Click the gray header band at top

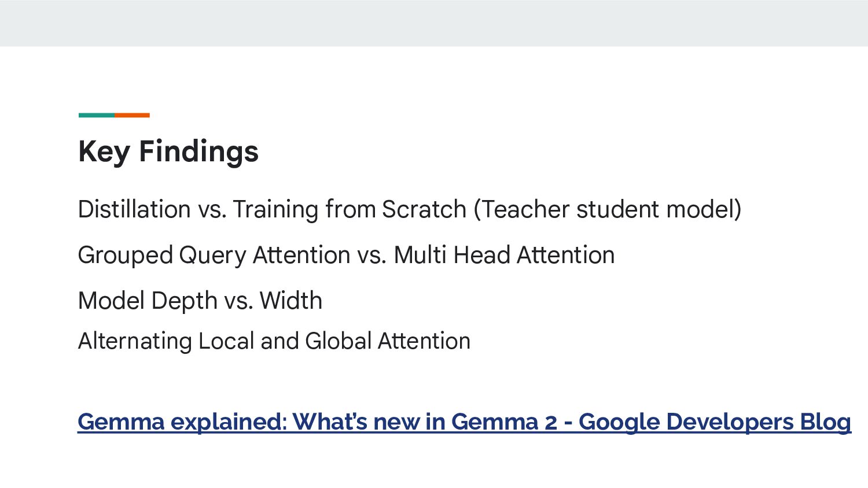[x=434, y=23]
